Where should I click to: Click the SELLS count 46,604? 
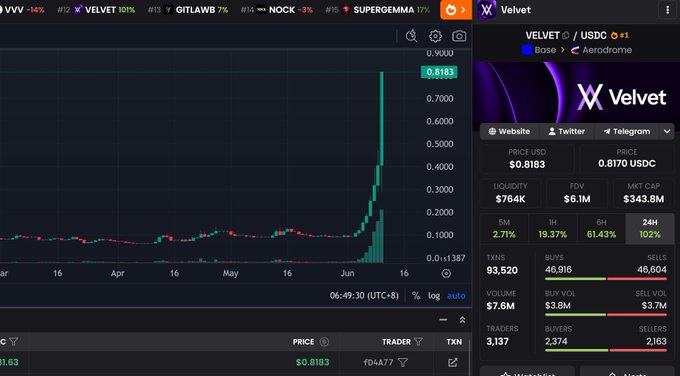point(652,270)
